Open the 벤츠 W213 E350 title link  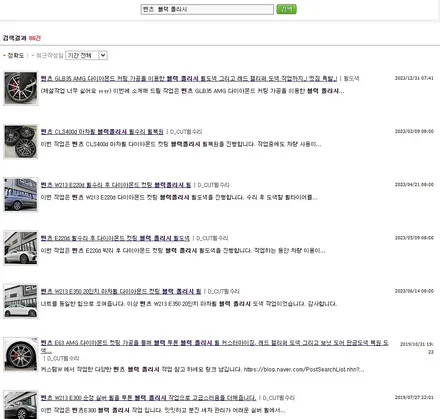(121, 291)
